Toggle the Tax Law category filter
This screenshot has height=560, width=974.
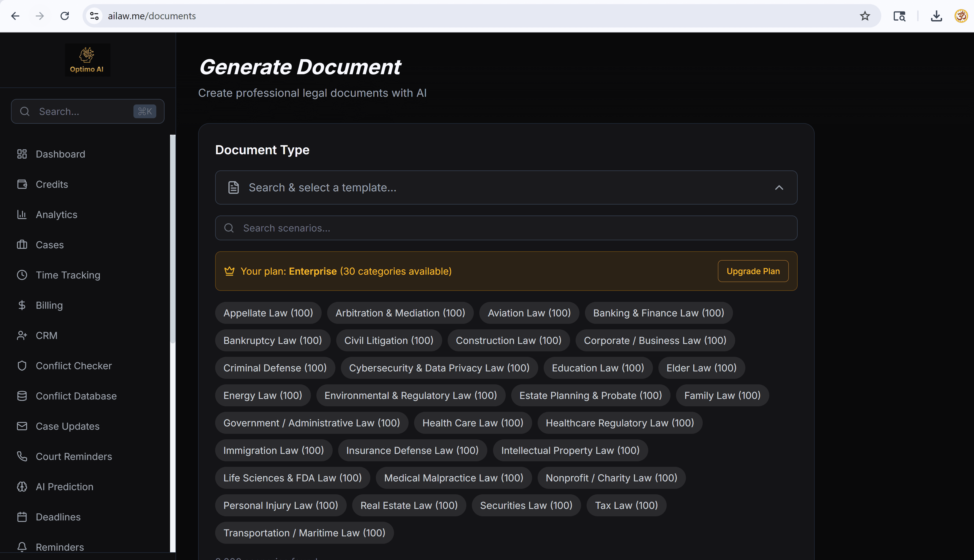(626, 505)
